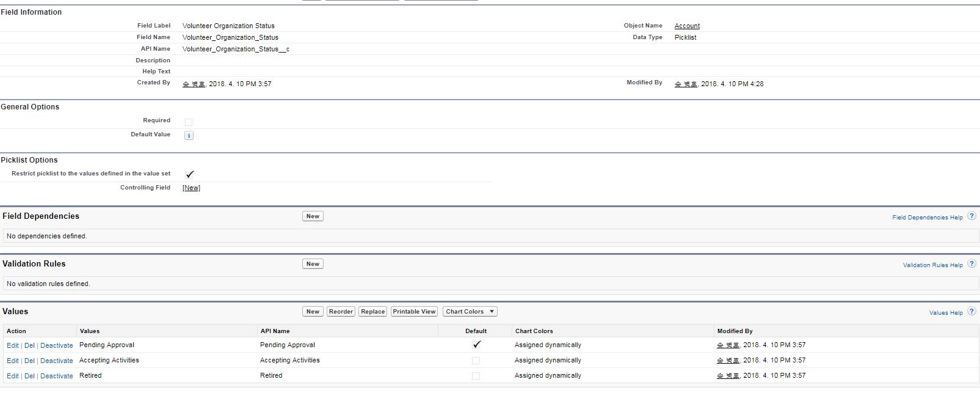Click the Controlling Field [New] link

click(191, 188)
